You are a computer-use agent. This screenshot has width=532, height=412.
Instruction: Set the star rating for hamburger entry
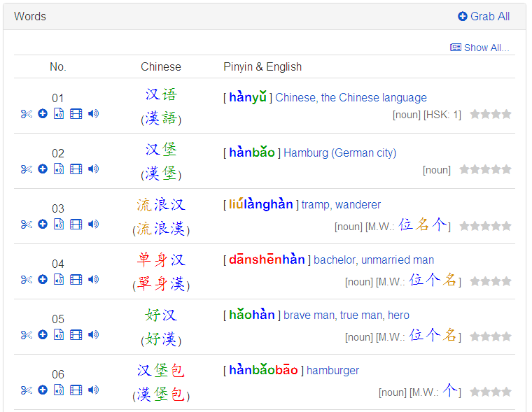(491, 392)
